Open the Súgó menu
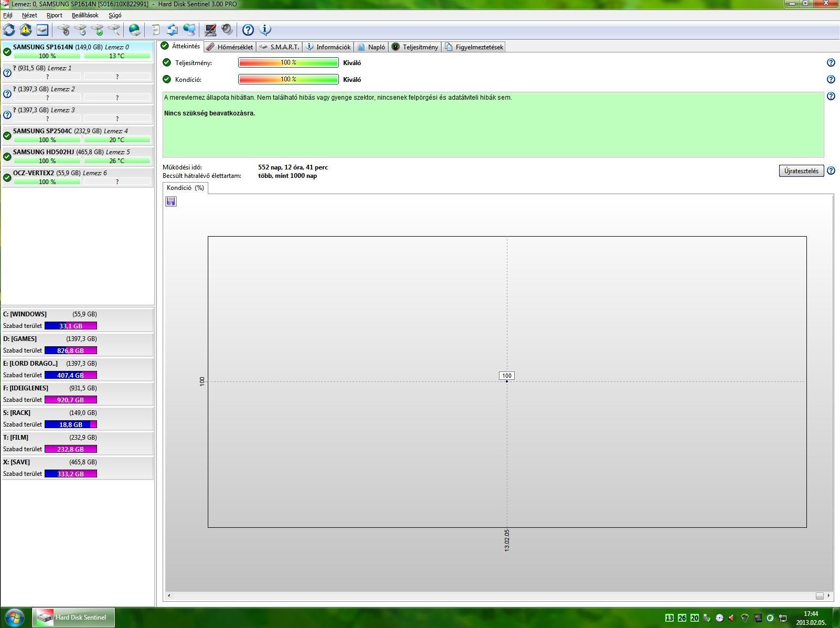 point(115,15)
